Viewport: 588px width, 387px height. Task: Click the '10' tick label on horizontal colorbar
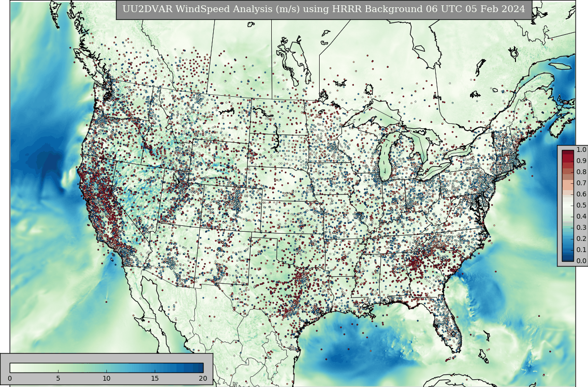tap(106, 378)
